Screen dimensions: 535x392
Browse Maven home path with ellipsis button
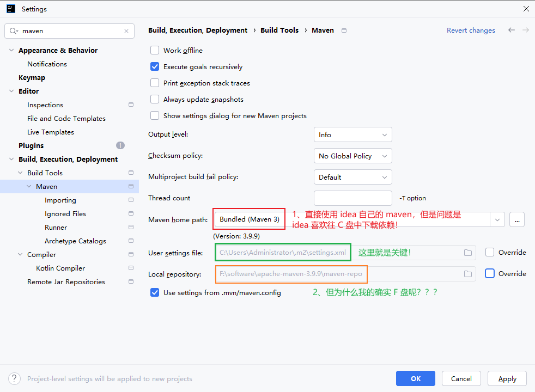click(517, 220)
